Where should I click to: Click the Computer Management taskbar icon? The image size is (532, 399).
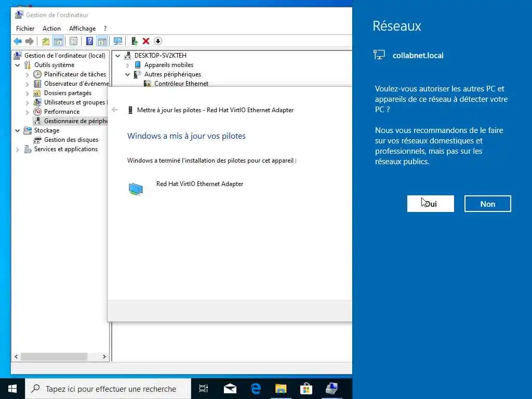point(331,389)
